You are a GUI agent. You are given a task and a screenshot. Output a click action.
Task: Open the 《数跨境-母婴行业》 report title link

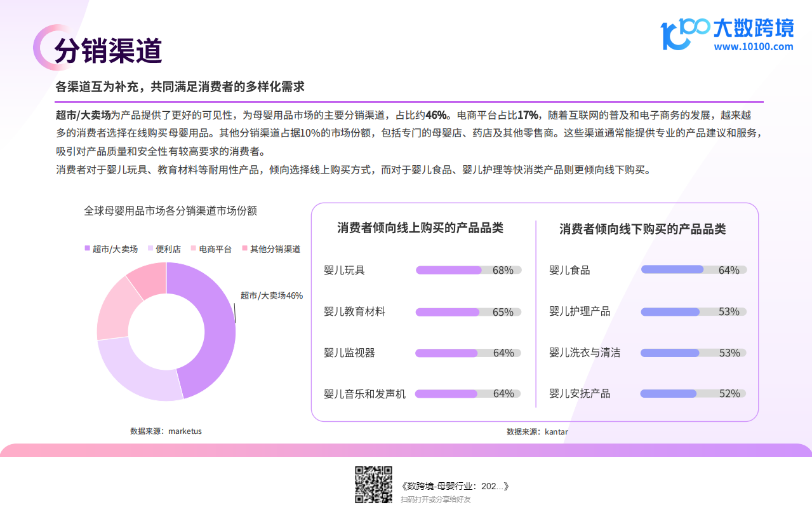(x=455, y=486)
